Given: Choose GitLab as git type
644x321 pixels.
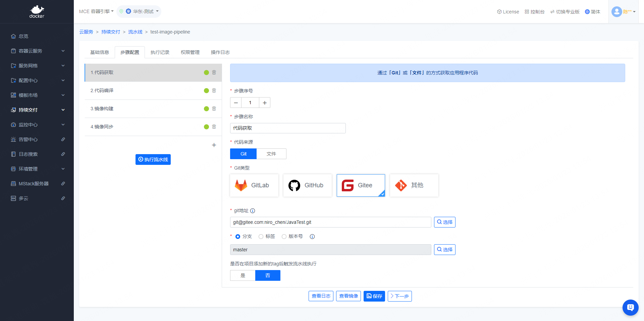Looking at the screenshot, I should (254, 185).
